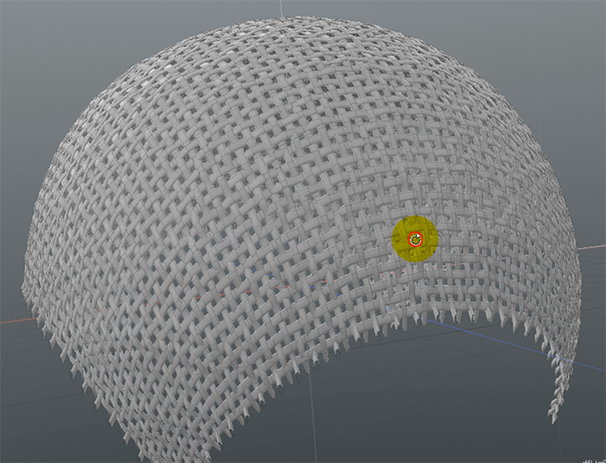Click the red-ringed rotate cursor icon
Screen dimensions: 606x463
click(x=416, y=240)
